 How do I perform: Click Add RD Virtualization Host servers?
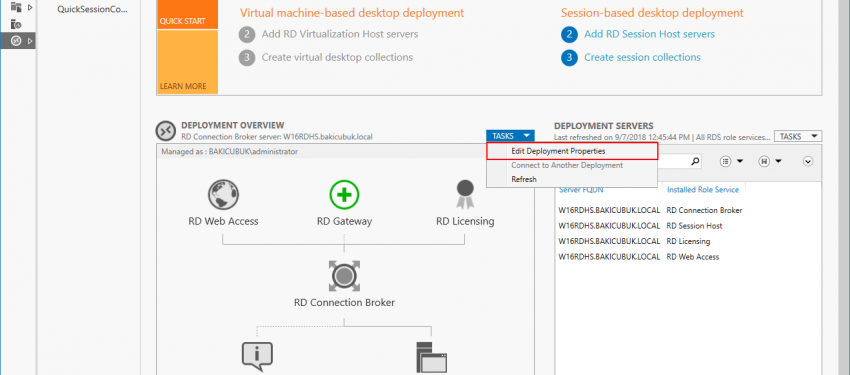tap(340, 34)
